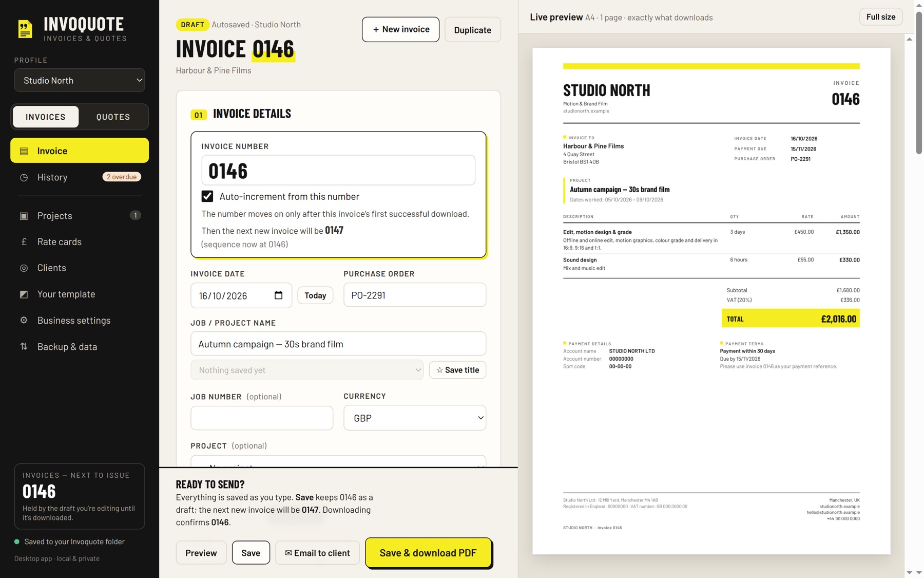Click Email to client button

coord(317,553)
